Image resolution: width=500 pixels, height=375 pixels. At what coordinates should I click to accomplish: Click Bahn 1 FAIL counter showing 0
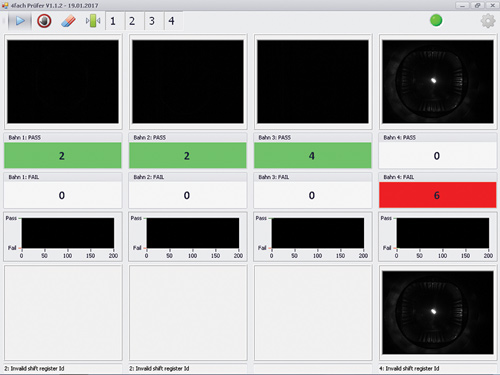click(63, 195)
